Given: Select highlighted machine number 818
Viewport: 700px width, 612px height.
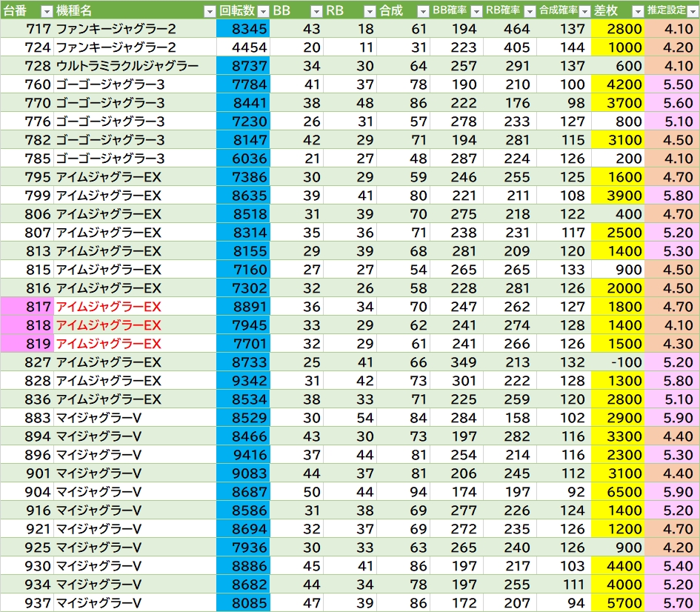Looking at the screenshot, I should 27,325.
